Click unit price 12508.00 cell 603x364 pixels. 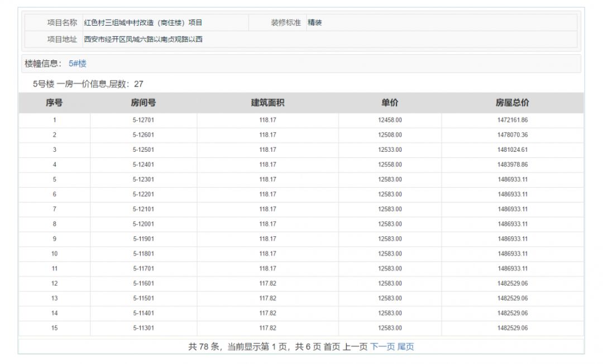390,135
